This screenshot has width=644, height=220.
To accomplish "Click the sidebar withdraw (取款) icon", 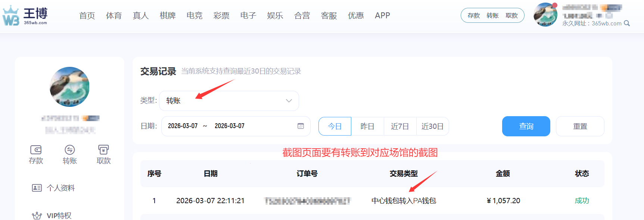I will coord(103,150).
